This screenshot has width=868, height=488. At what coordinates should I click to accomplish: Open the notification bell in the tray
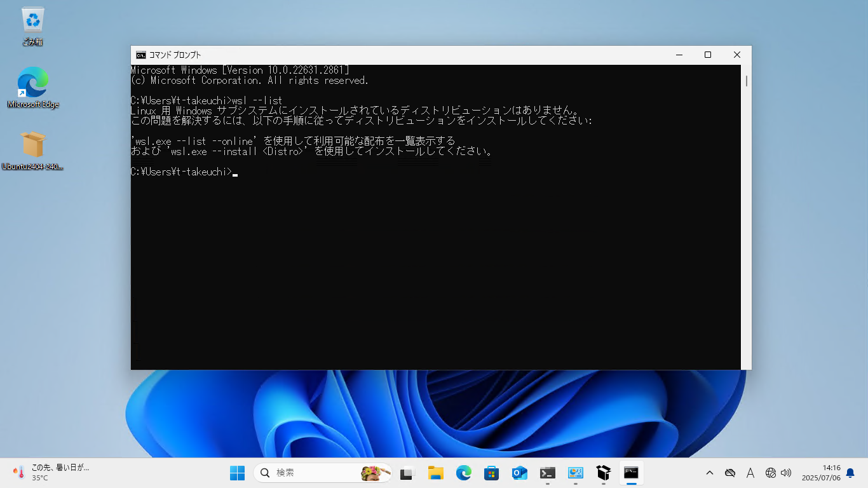tap(850, 473)
